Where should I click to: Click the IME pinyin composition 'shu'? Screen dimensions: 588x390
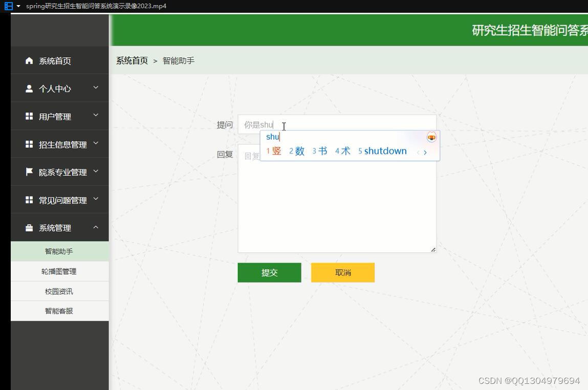click(x=273, y=137)
